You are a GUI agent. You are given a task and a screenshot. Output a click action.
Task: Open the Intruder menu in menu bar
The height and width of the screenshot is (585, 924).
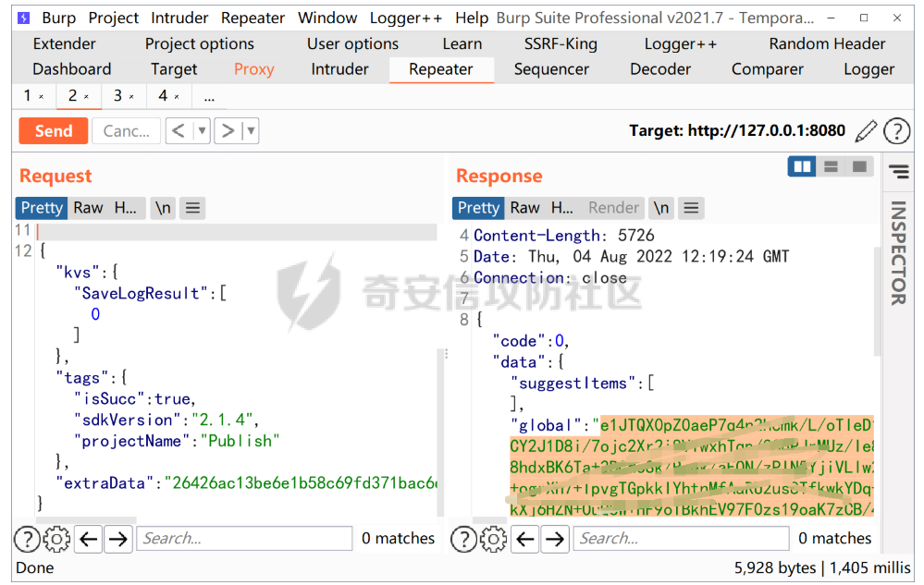pos(179,18)
